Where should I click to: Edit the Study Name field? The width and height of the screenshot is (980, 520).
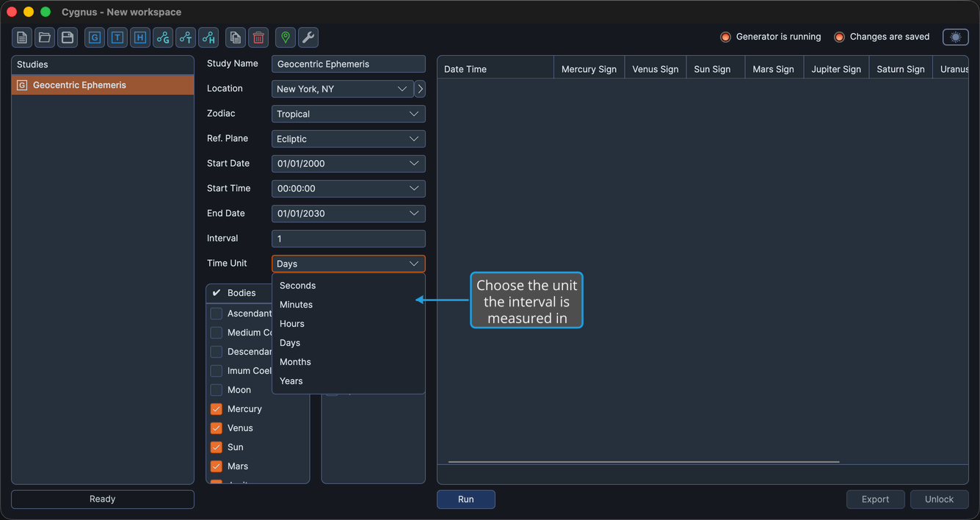click(x=348, y=64)
